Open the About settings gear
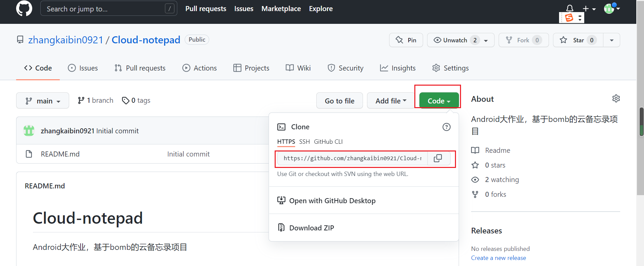 tap(616, 98)
